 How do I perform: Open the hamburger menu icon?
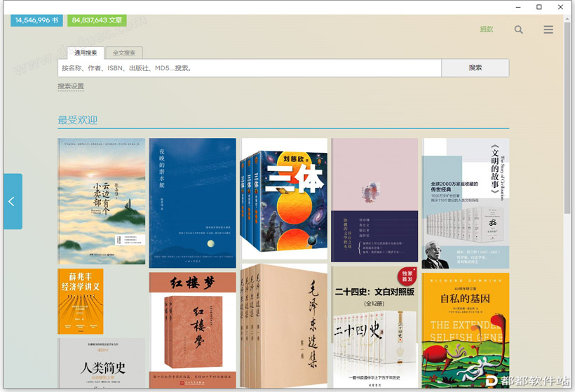click(548, 29)
